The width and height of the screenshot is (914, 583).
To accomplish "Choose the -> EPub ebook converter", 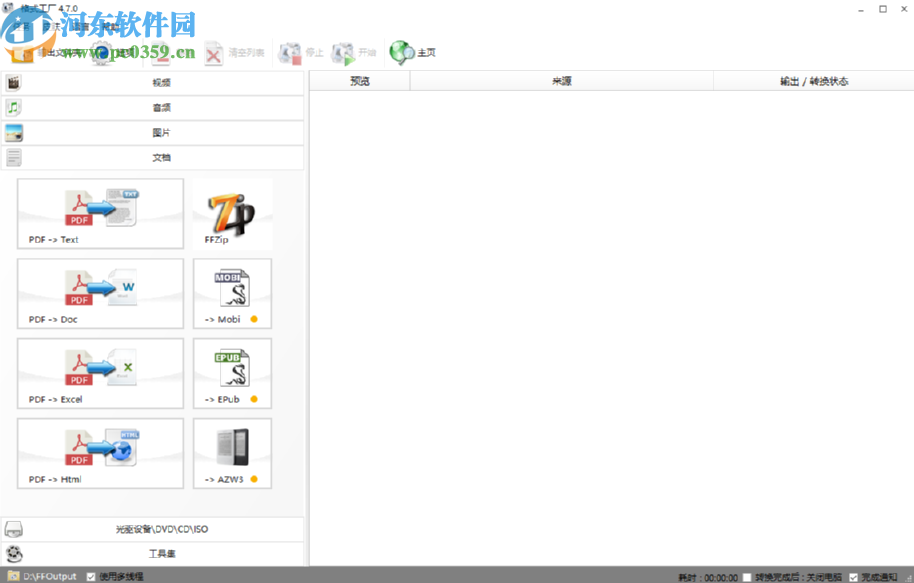I will [233, 373].
